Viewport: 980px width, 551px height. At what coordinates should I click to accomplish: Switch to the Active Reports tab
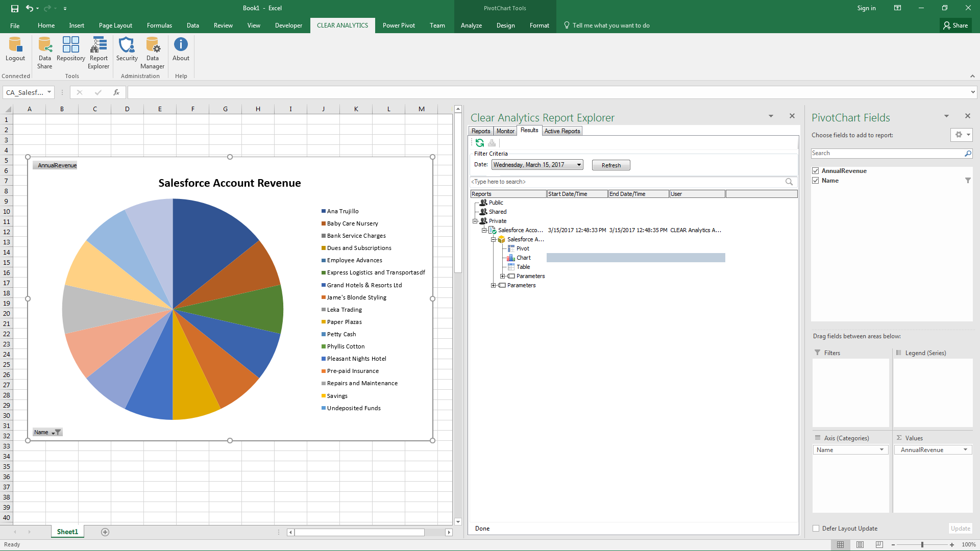click(562, 131)
